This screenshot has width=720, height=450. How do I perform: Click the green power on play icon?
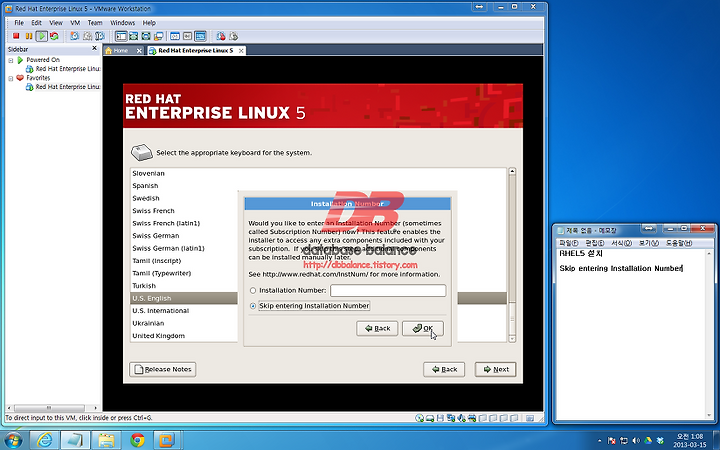point(42,36)
